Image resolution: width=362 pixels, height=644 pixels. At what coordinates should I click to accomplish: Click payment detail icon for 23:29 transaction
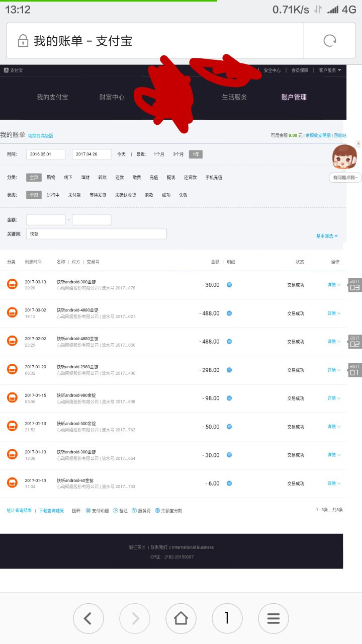coord(229,341)
